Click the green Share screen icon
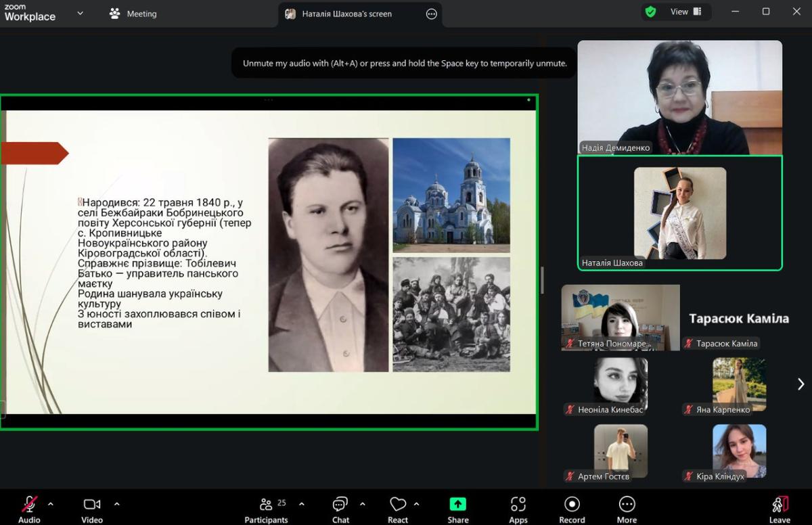Image resolution: width=812 pixels, height=525 pixels. (458, 505)
